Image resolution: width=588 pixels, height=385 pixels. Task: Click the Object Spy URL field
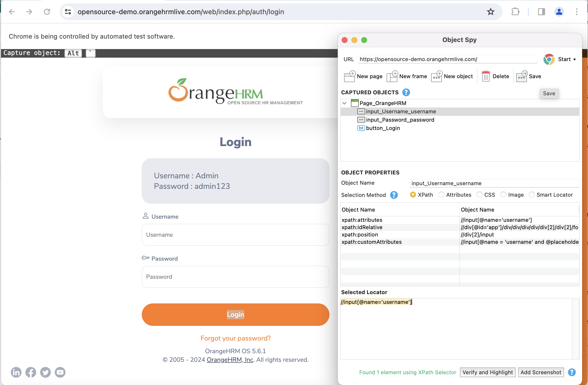click(x=447, y=59)
